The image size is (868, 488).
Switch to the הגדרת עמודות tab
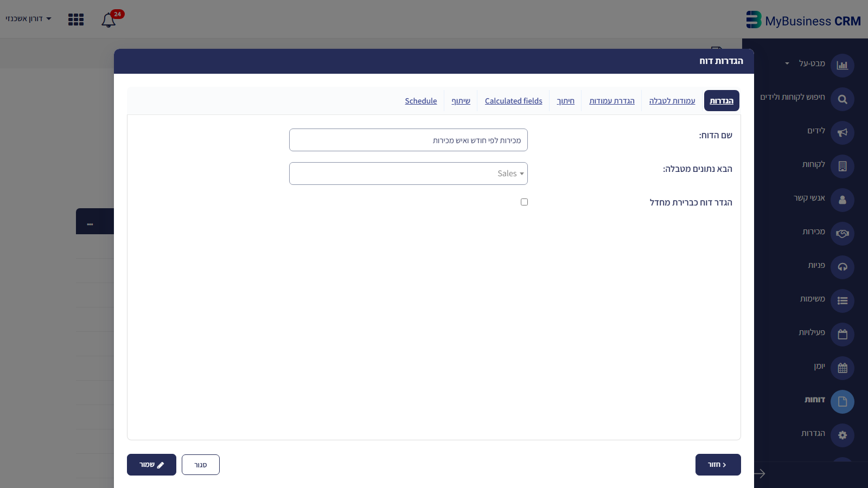tap(612, 101)
